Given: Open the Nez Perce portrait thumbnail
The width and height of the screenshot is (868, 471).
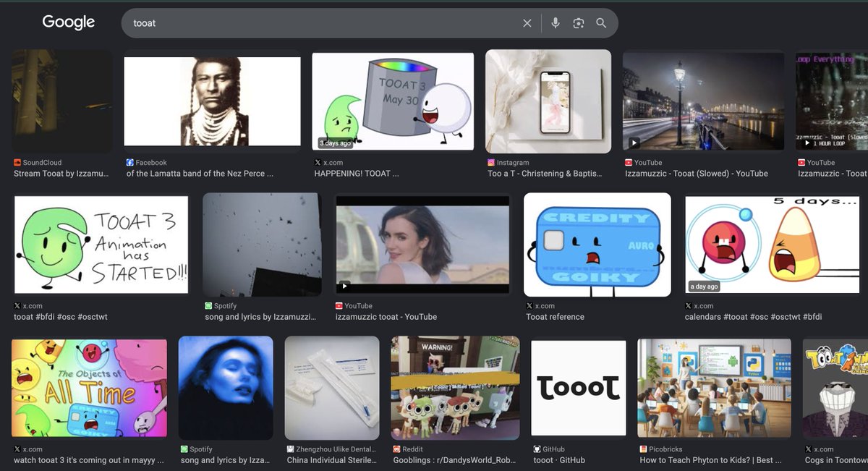Looking at the screenshot, I should coord(212,101).
